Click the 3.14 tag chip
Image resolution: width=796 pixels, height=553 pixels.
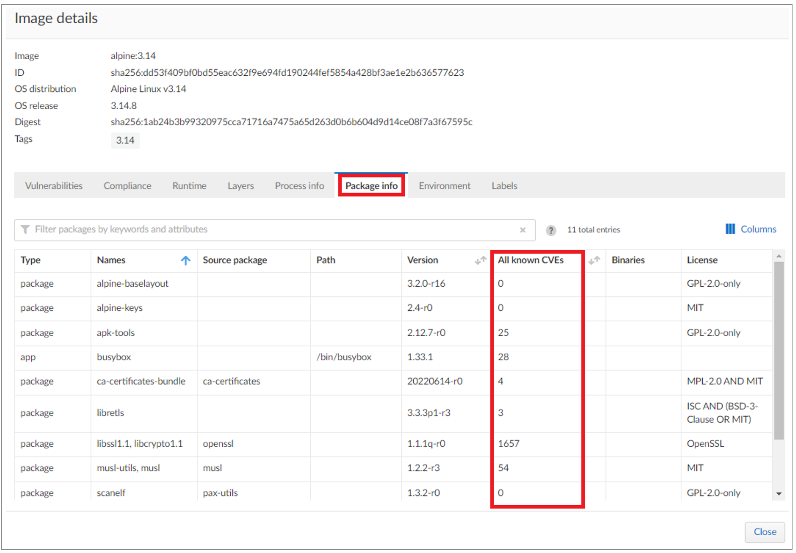point(125,141)
